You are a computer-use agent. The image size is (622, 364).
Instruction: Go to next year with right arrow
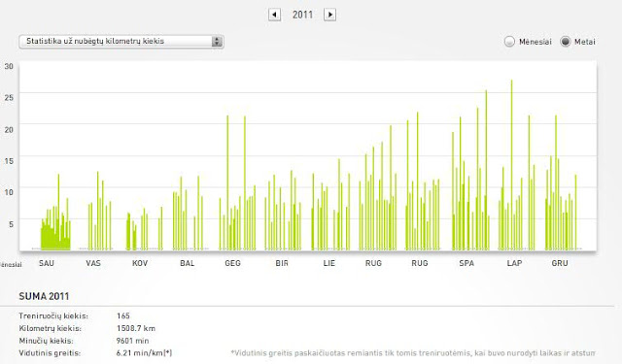(x=330, y=16)
